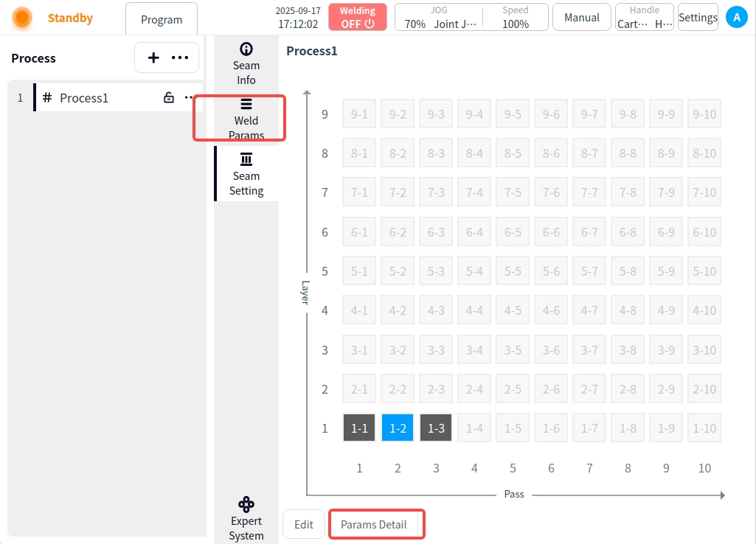Toggle the lock icon on Process1
Image resolution: width=756 pixels, height=544 pixels.
pyautogui.click(x=169, y=98)
